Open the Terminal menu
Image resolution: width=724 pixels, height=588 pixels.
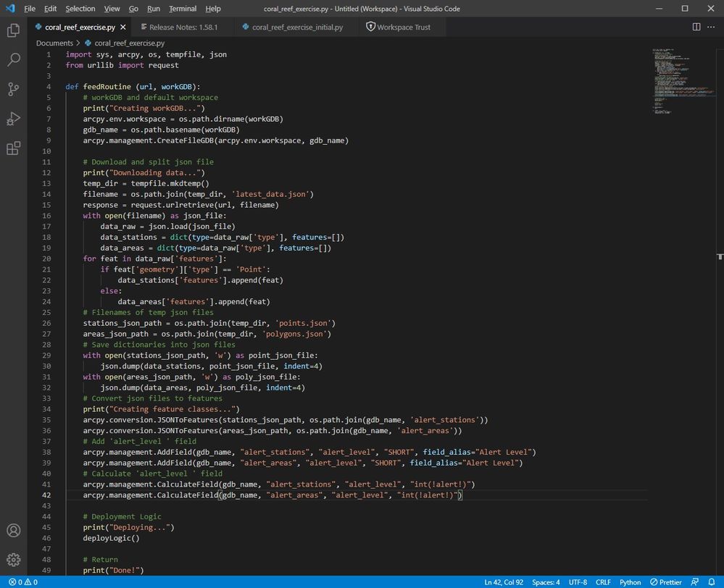click(x=182, y=9)
